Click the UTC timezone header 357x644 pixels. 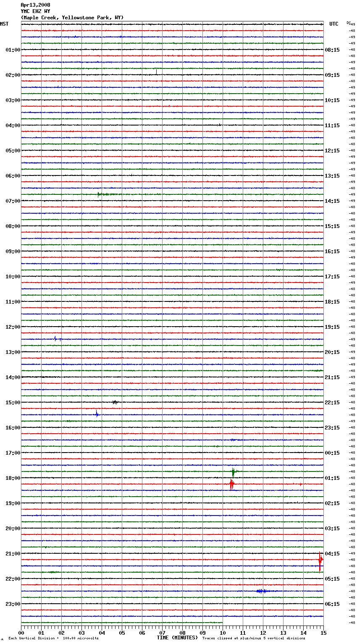point(334,24)
